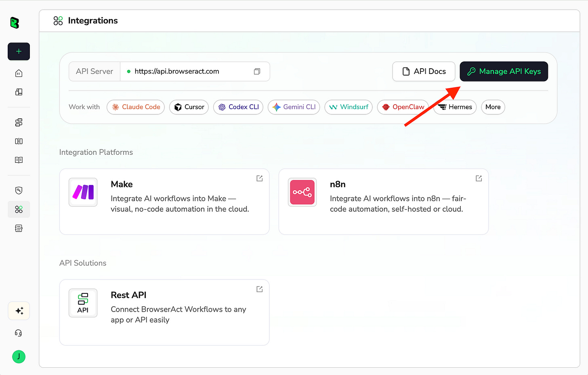Open the open-book docs icon in the sidebar
Viewport: 588px width, 375px height.
tap(19, 160)
